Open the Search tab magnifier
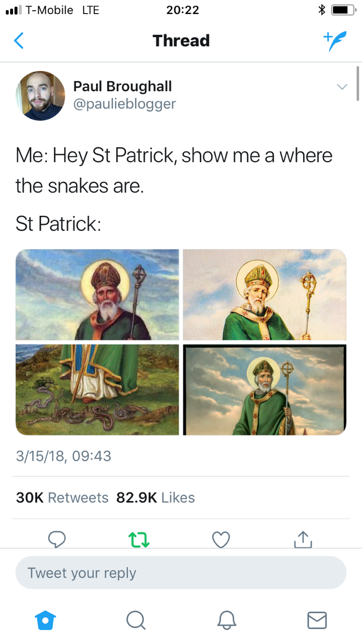Image resolution: width=362 pixels, height=644 pixels. click(135, 620)
